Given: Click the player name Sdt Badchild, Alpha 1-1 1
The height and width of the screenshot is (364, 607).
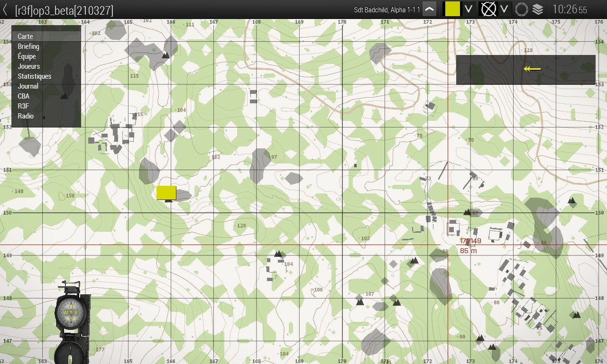Looking at the screenshot, I should tap(387, 10).
